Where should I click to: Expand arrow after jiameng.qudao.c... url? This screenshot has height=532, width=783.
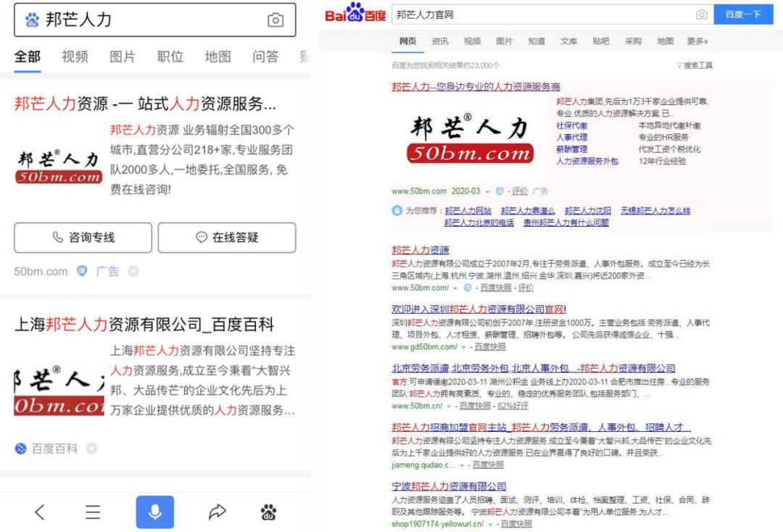[461, 465]
